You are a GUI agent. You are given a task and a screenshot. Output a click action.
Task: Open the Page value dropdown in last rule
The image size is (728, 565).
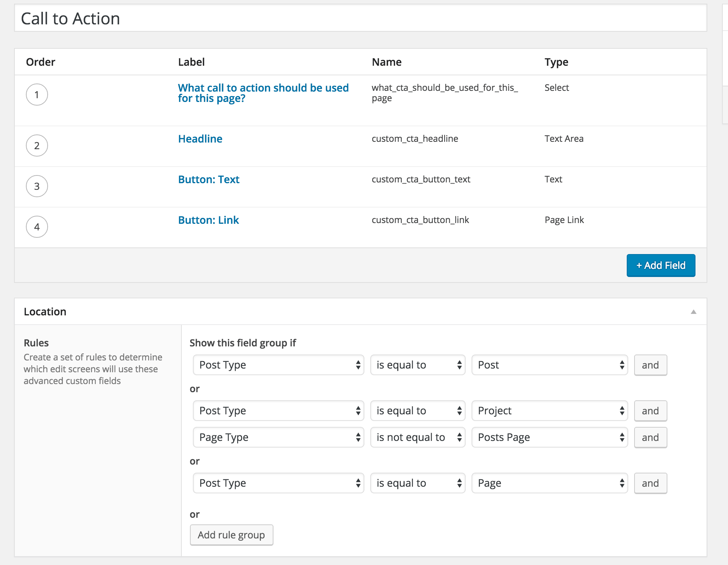(x=549, y=483)
